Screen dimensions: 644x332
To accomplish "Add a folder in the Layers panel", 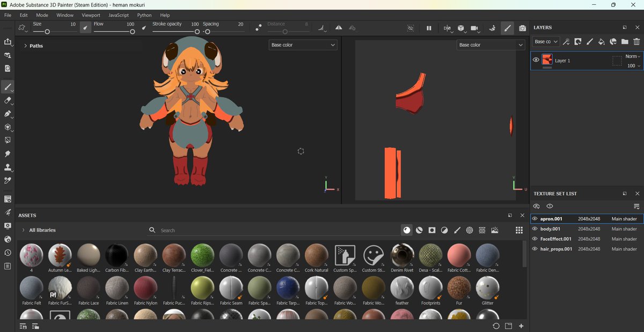I will [625, 41].
